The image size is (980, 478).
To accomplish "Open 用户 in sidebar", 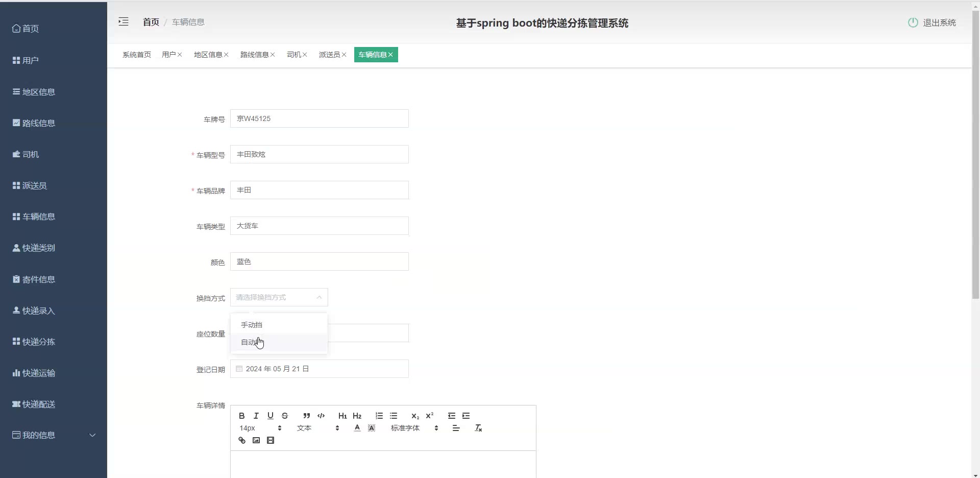I will point(54,60).
